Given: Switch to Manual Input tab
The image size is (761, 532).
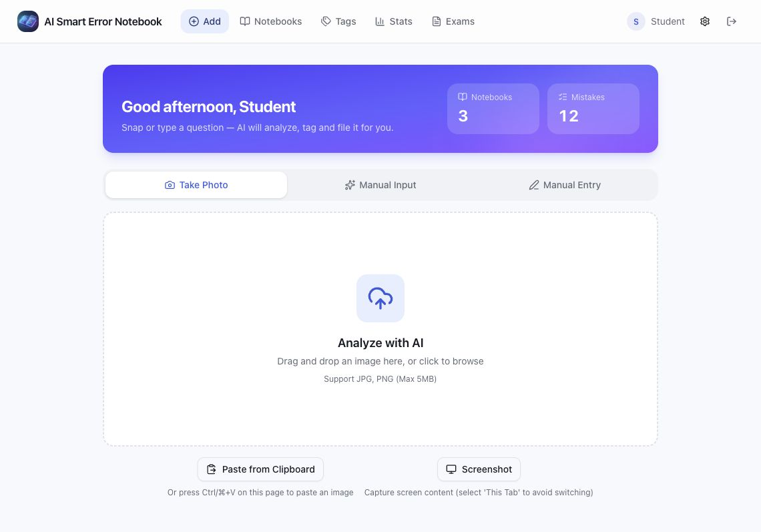Looking at the screenshot, I should click(x=380, y=185).
